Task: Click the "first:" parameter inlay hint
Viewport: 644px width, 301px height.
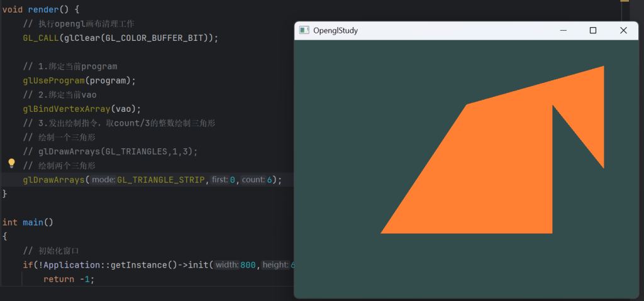Action: 219,180
